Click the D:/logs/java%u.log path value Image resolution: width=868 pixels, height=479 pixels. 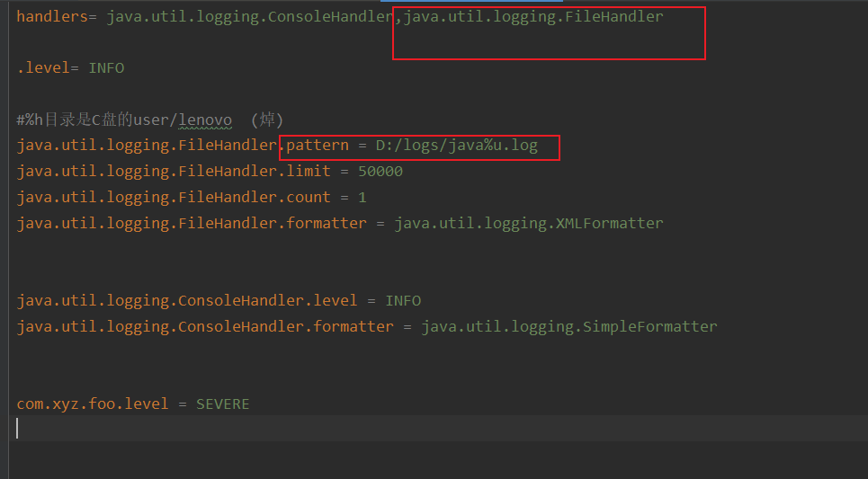(x=457, y=146)
